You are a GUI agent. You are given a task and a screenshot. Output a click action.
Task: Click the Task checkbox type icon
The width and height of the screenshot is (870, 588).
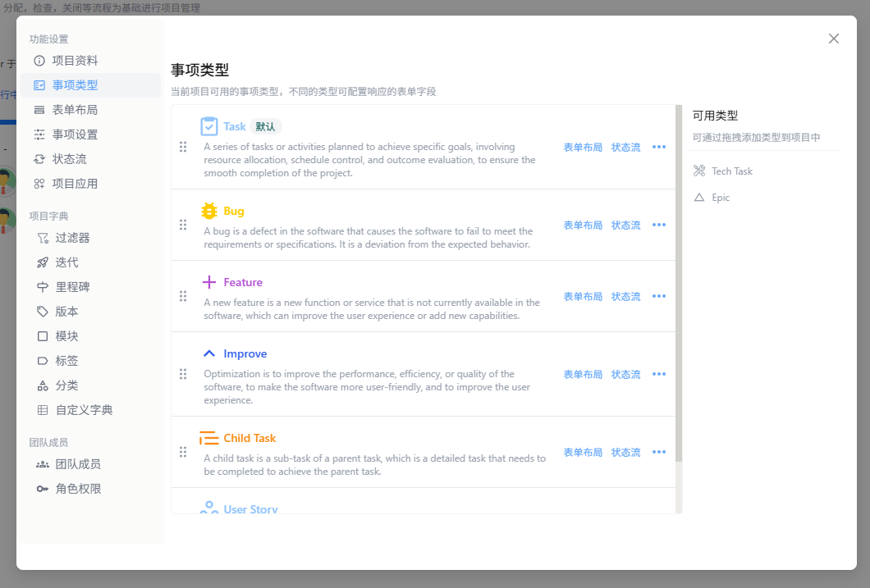pyautogui.click(x=209, y=126)
